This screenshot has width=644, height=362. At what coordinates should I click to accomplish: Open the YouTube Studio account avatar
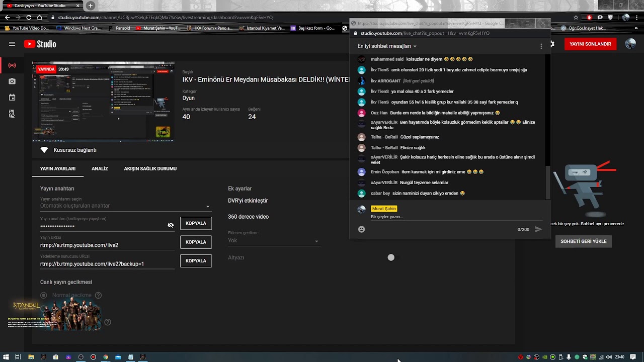pos(630,44)
